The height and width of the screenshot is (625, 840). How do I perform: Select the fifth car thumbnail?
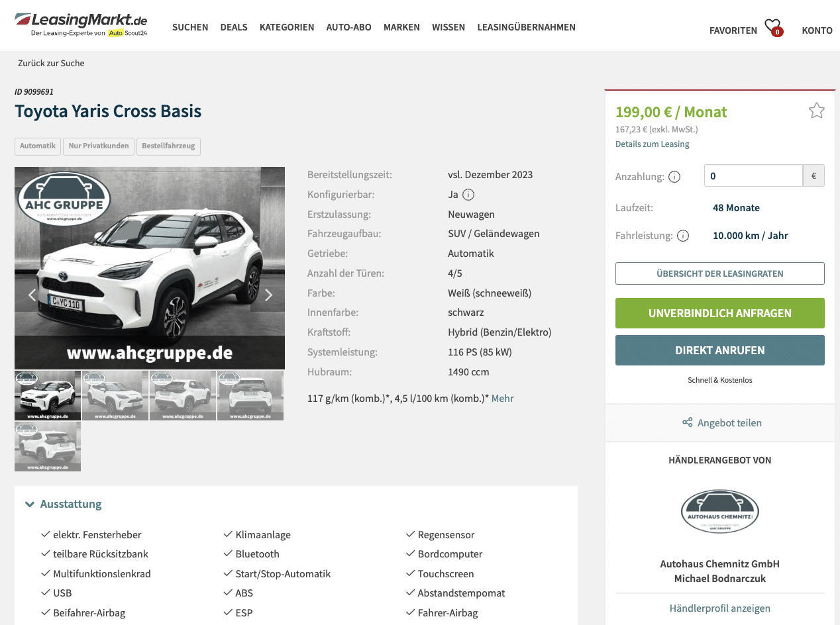click(x=48, y=446)
